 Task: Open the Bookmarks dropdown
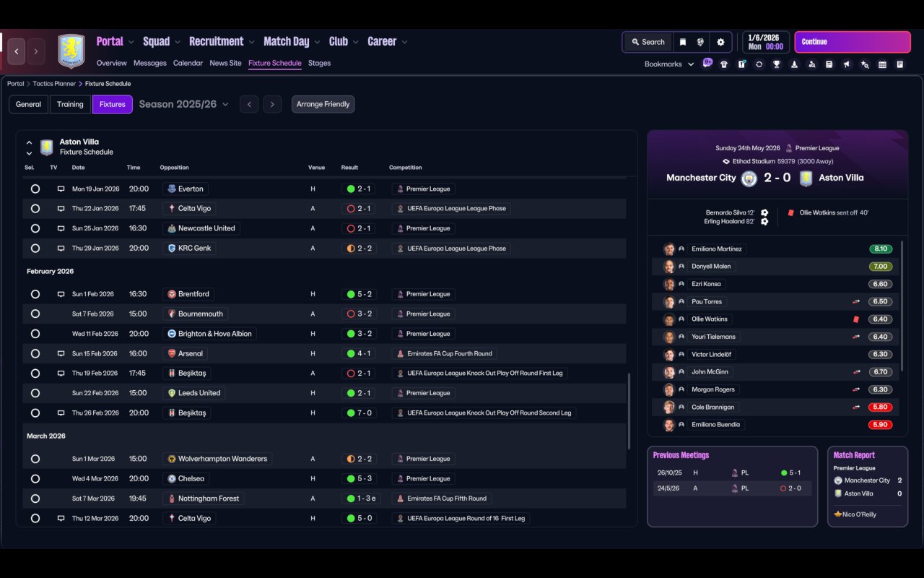pyautogui.click(x=669, y=64)
